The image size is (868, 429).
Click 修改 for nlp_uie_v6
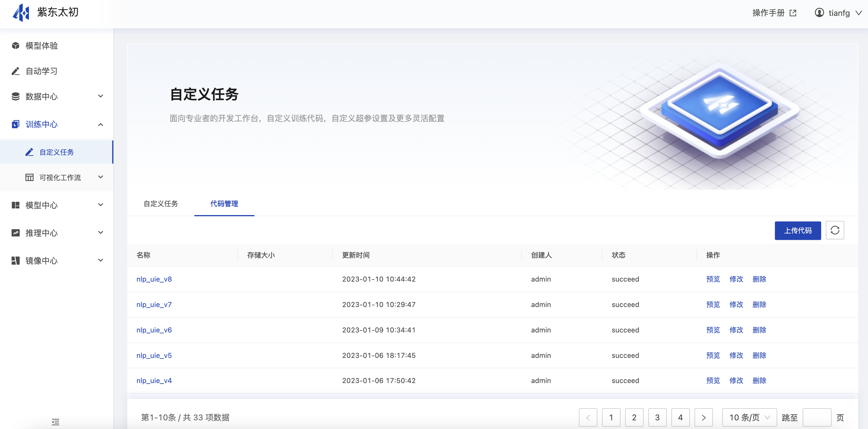pos(736,330)
